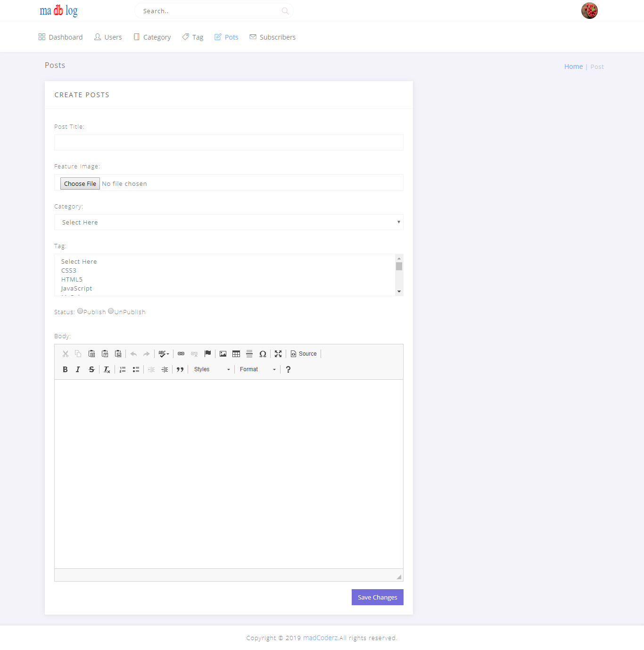644x650 pixels.
Task: Open the Pots menu item
Action: 226,37
